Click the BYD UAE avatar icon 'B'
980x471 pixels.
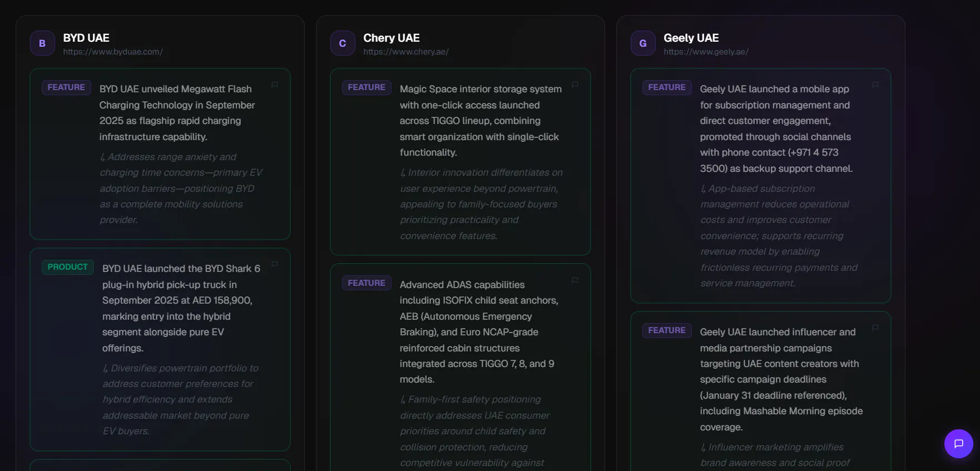(x=42, y=43)
